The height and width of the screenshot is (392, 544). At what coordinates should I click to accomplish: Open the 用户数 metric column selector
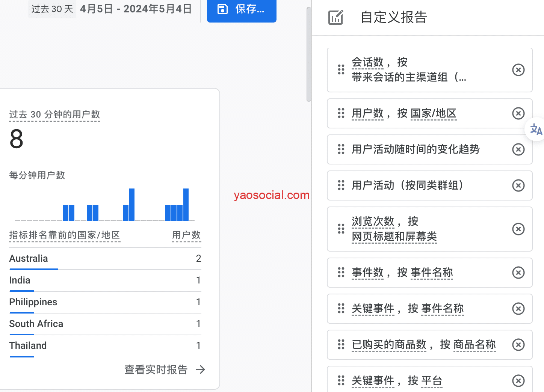pos(186,235)
